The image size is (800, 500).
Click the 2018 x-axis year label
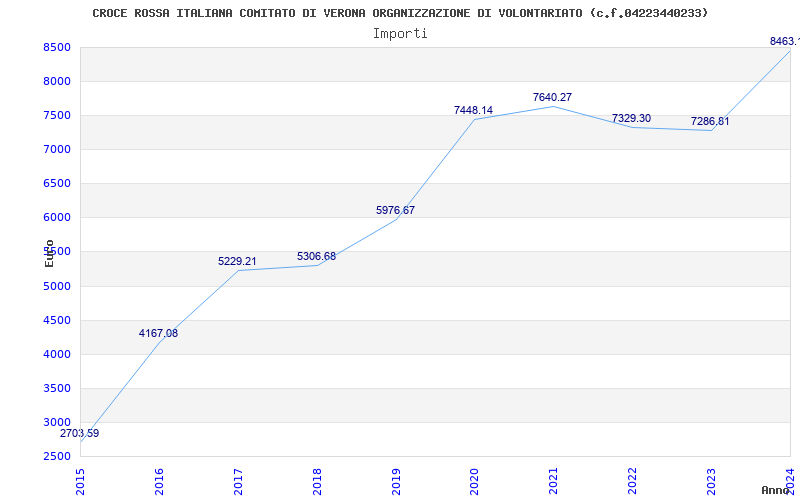tap(317, 482)
